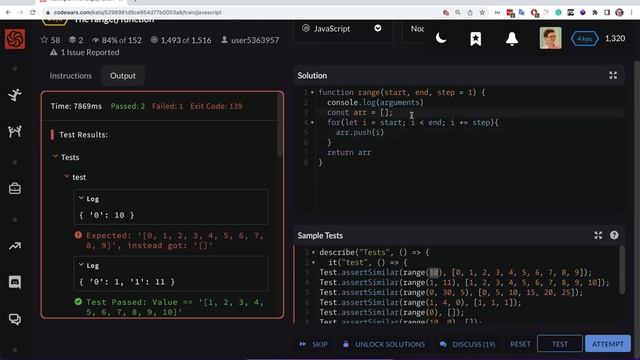The image size is (640, 360).
Task: Click the star count 58
Action: (50, 40)
